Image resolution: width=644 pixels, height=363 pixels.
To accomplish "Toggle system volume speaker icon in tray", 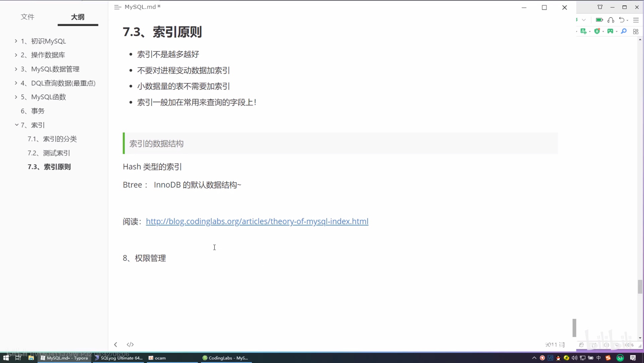I will point(574,358).
